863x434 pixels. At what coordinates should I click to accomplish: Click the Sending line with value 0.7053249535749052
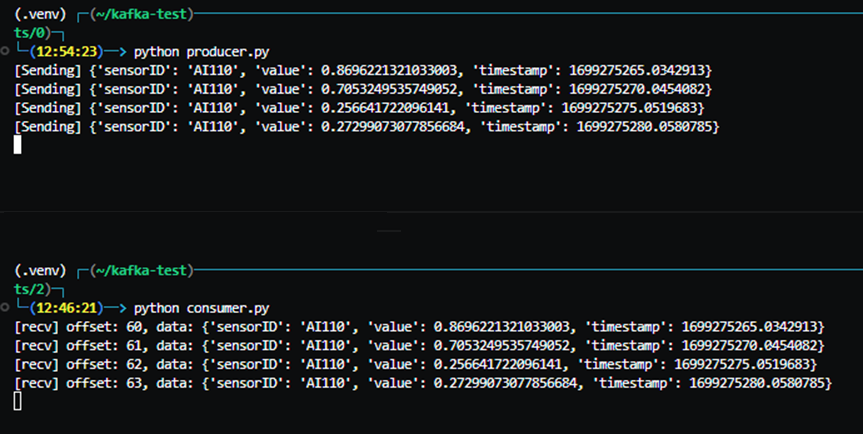coord(363,89)
